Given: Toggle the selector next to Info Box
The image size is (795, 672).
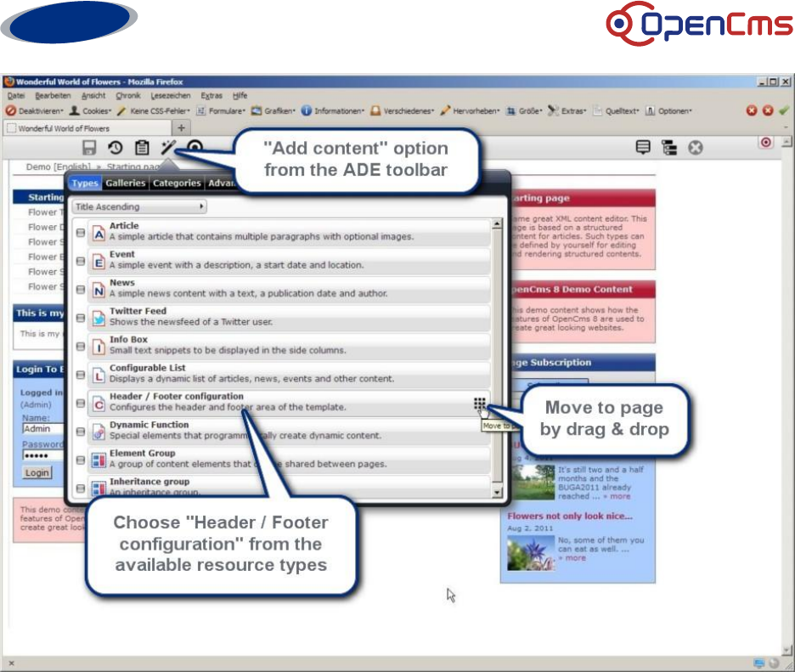Looking at the screenshot, I should click(81, 347).
